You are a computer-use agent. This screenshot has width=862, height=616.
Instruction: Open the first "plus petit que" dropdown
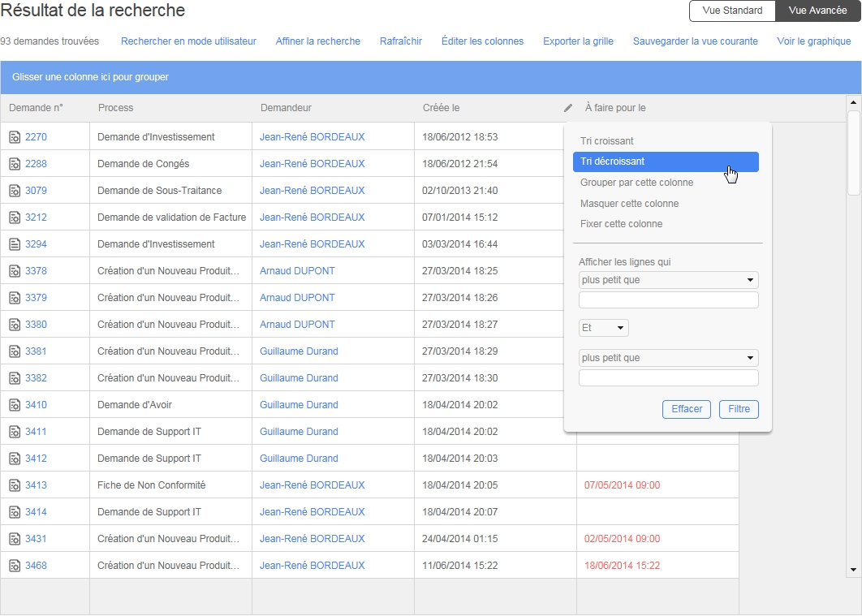coord(668,281)
